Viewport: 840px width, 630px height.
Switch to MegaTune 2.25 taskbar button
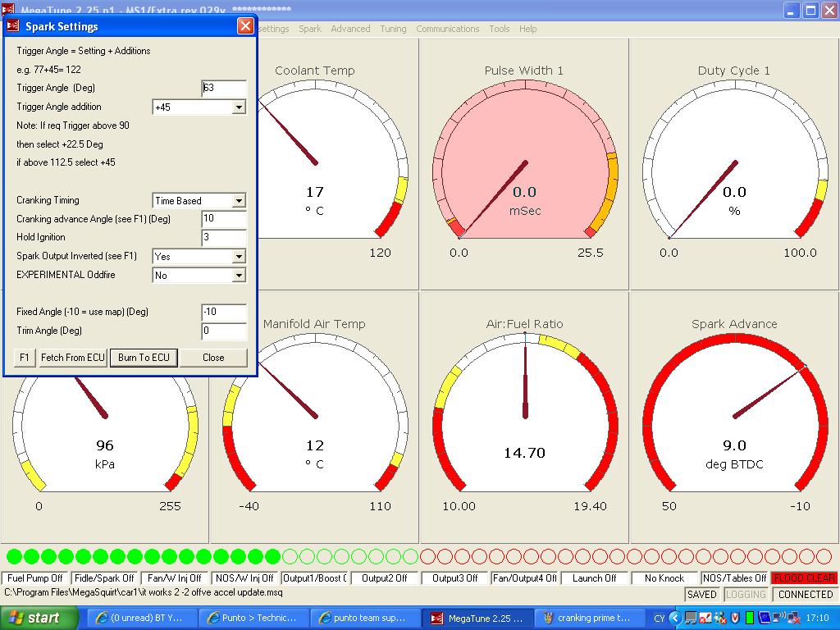(478, 619)
